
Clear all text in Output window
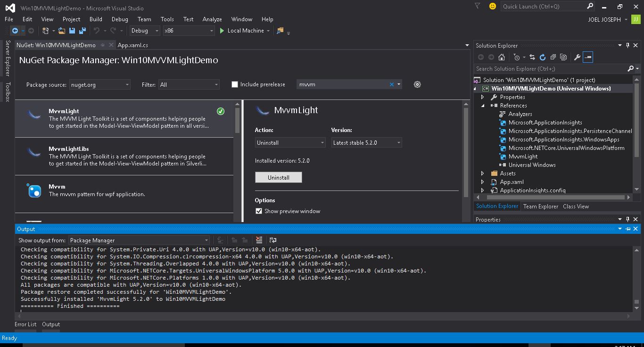coord(259,240)
